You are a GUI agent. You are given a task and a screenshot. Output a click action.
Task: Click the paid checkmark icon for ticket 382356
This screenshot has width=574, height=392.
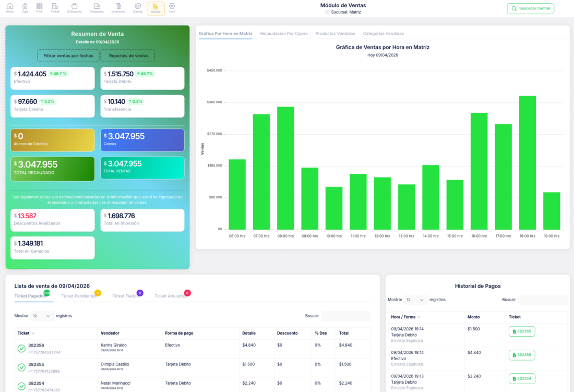(21, 349)
